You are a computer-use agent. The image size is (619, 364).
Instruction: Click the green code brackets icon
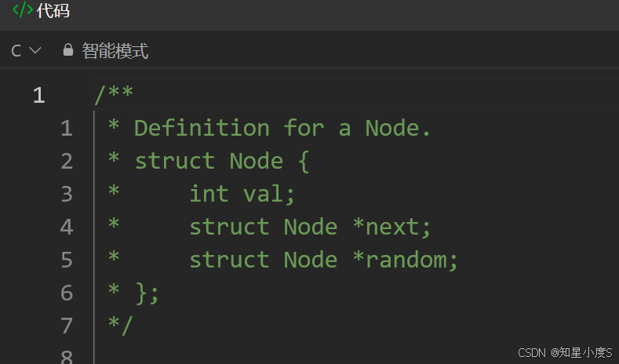click(23, 9)
